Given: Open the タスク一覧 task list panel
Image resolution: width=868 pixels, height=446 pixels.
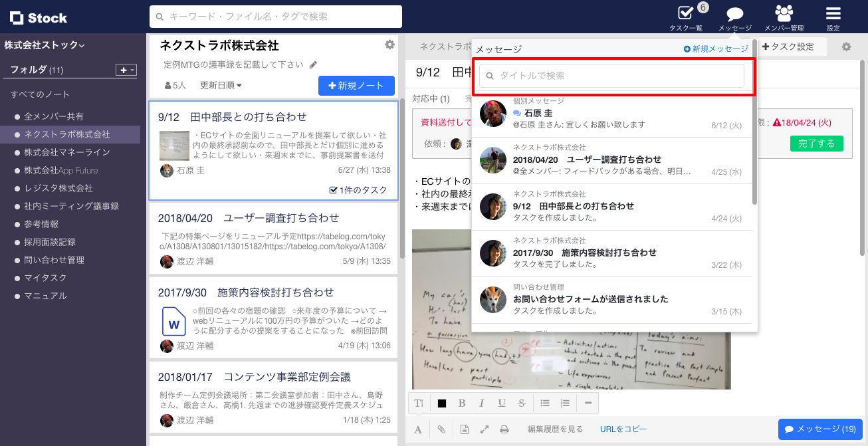Looking at the screenshot, I should click(x=687, y=18).
